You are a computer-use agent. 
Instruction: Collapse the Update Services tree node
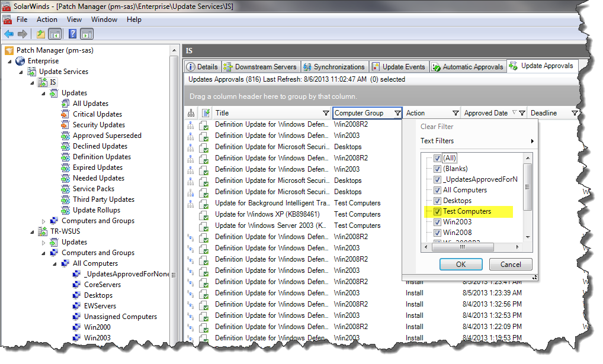click(x=21, y=72)
